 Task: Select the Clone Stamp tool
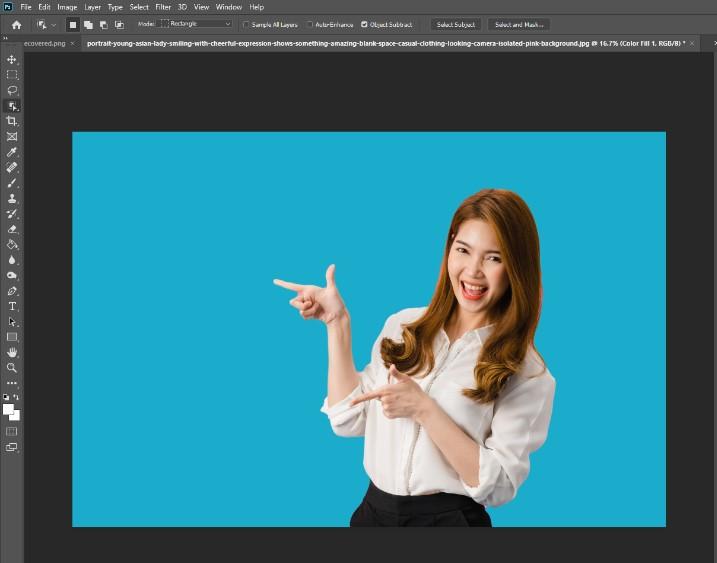tap(12, 198)
